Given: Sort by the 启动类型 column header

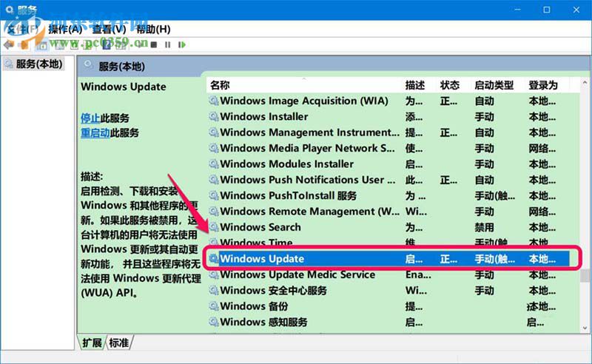Looking at the screenshot, I should [494, 85].
